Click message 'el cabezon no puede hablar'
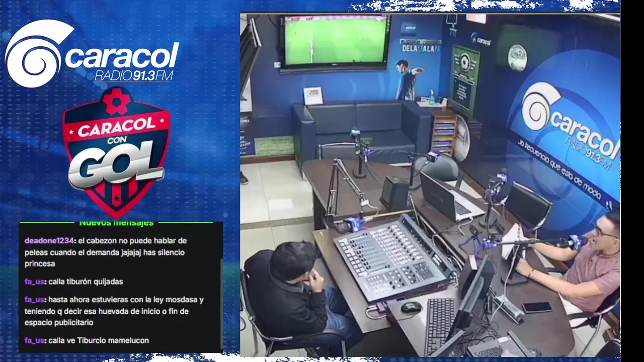Viewport: 644px width, 362px height. (x=105, y=252)
